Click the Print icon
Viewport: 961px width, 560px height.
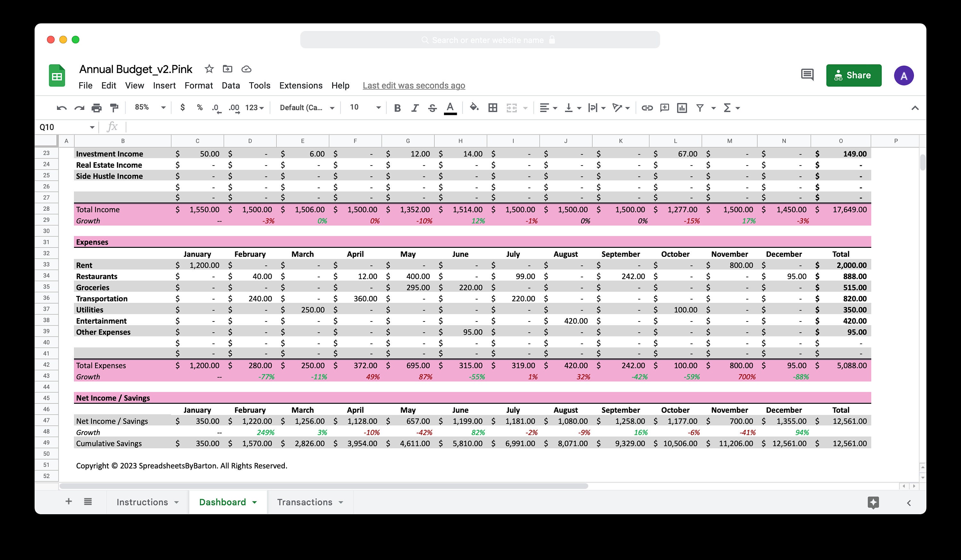96,108
